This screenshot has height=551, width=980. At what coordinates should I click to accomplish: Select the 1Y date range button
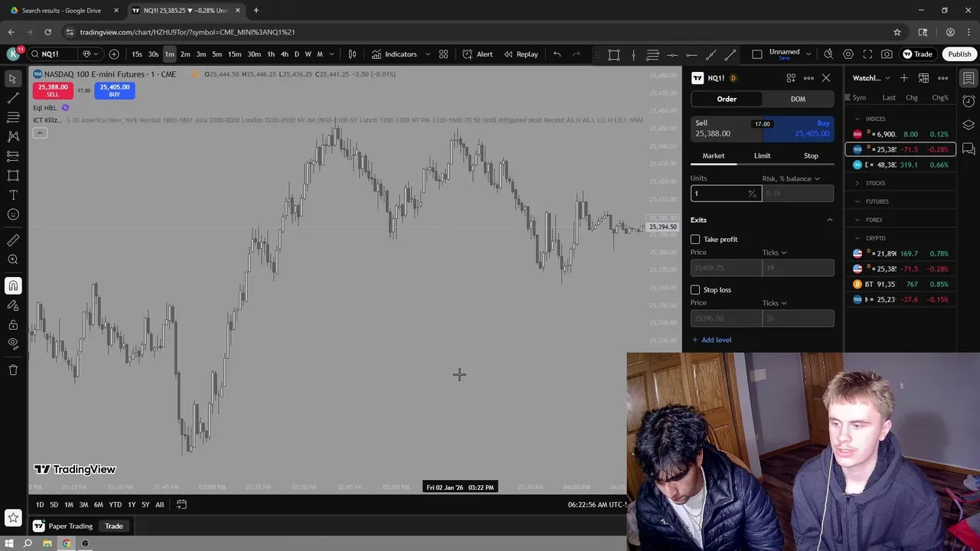132,505
